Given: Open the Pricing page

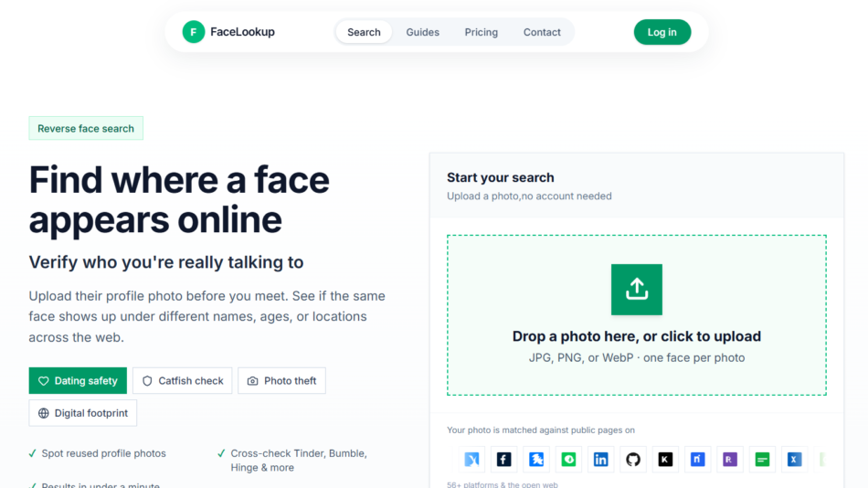Looking at the screenshot, I should 481,32.
